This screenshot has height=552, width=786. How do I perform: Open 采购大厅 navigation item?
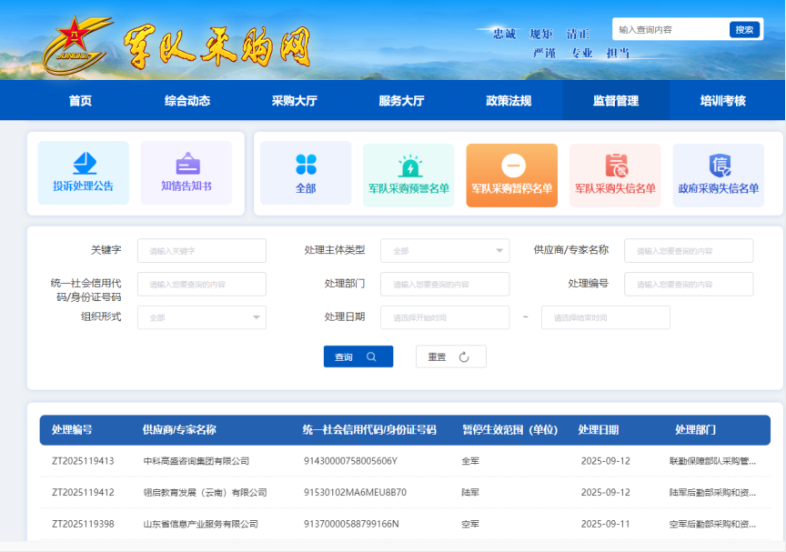295,101
